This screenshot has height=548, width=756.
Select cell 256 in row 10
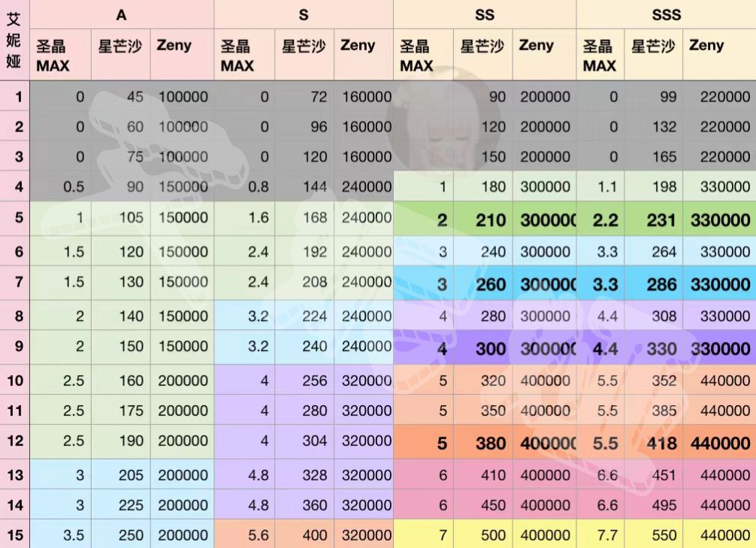(304, 380)
